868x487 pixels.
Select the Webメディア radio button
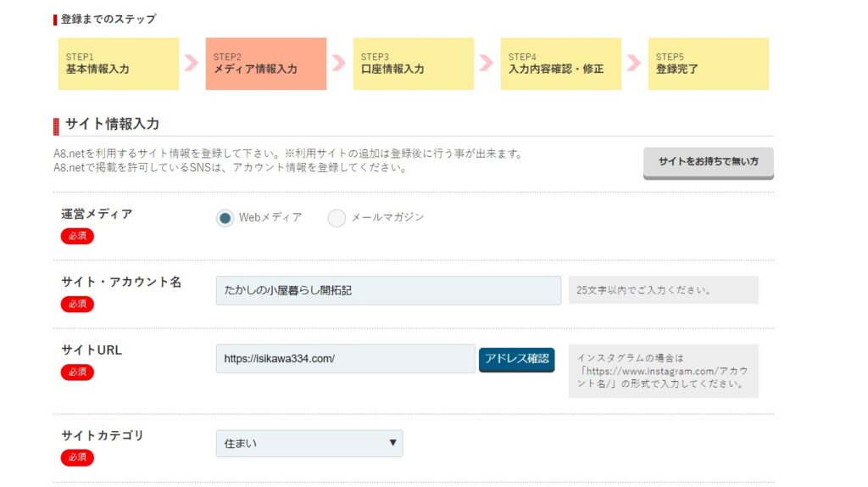[225, 218]
